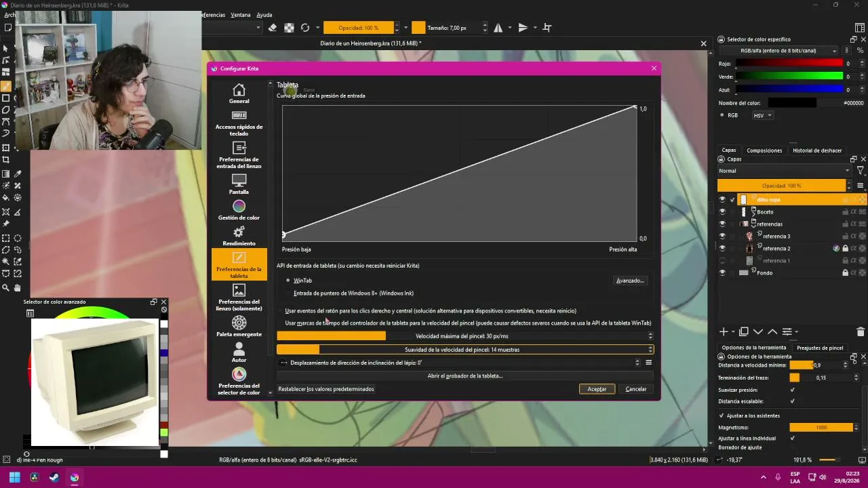Open the Pantalla settings page
Image resolution: width=868 pixels, height=488 pixels.
[239, 184]
